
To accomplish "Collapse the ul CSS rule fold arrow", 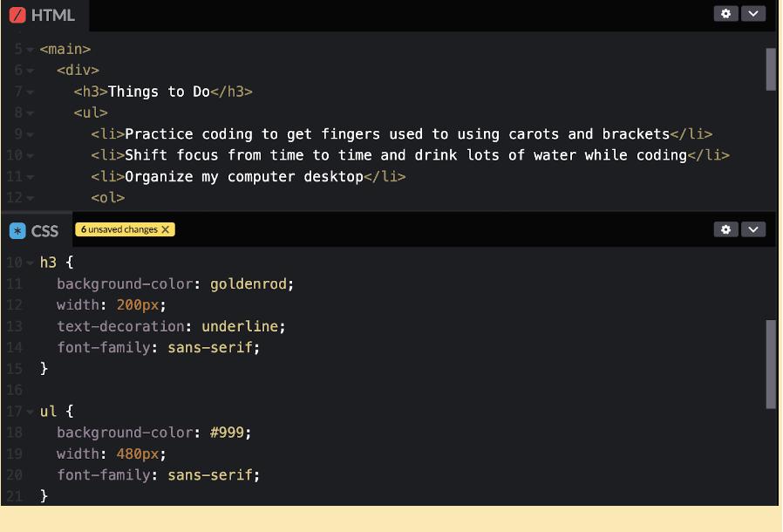I will coord(29,411).
